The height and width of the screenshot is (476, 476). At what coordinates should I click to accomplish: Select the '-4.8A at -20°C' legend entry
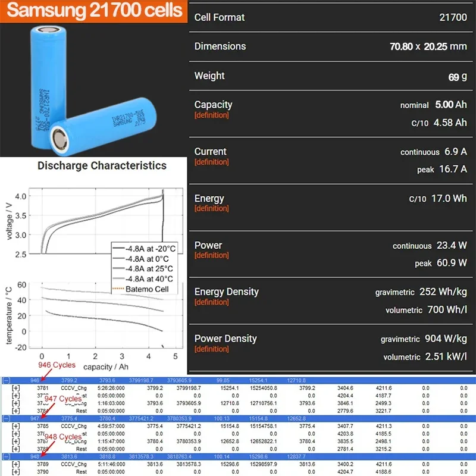tap(144, 249)
